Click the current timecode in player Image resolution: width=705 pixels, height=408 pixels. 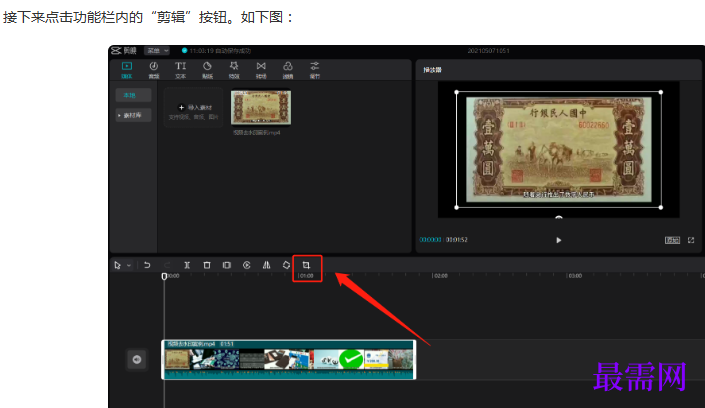coord(430,240)
